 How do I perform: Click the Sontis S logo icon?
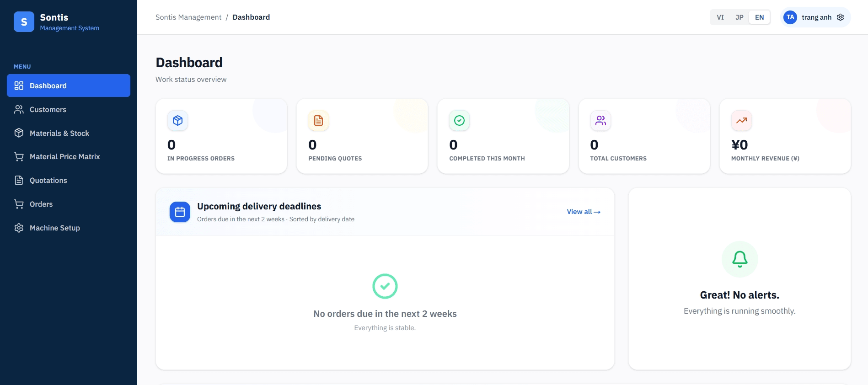point(24,21)
